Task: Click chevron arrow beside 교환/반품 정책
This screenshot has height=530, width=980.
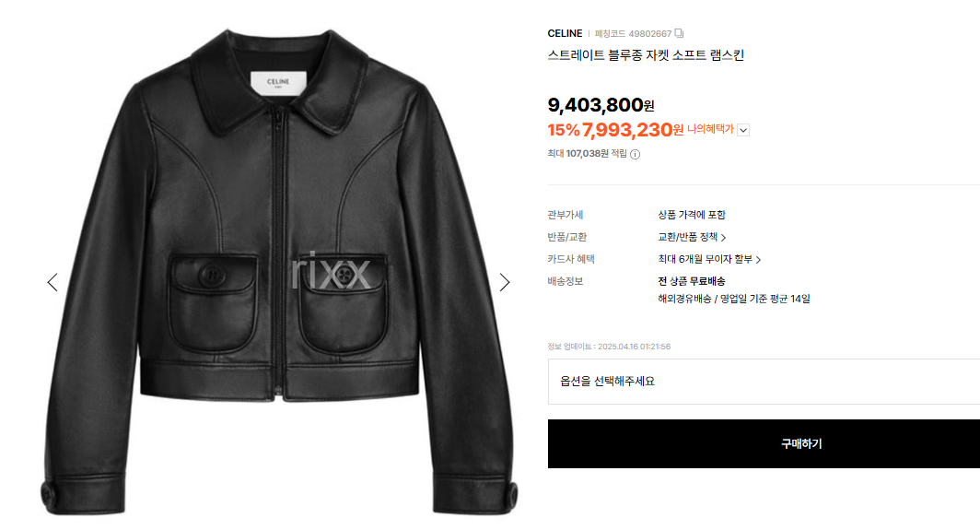Action: point(723,238)
